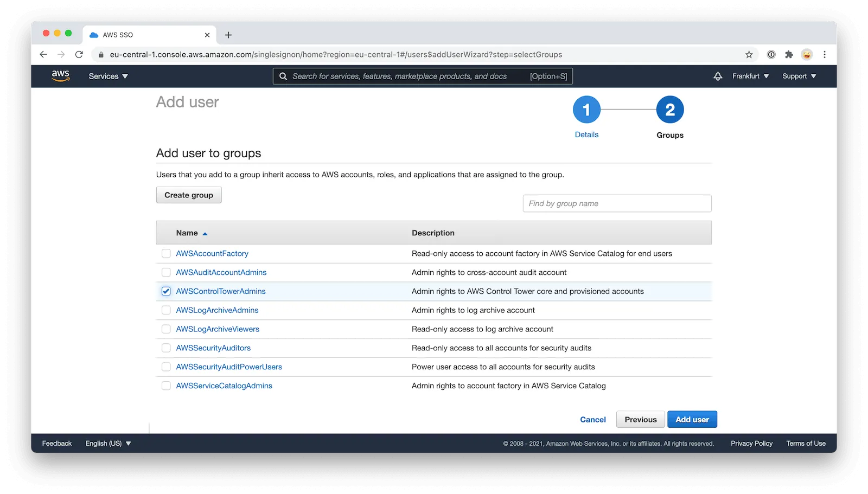868x494 pixels.
Task: Open the notifications bell
Action: coord(717,76)
